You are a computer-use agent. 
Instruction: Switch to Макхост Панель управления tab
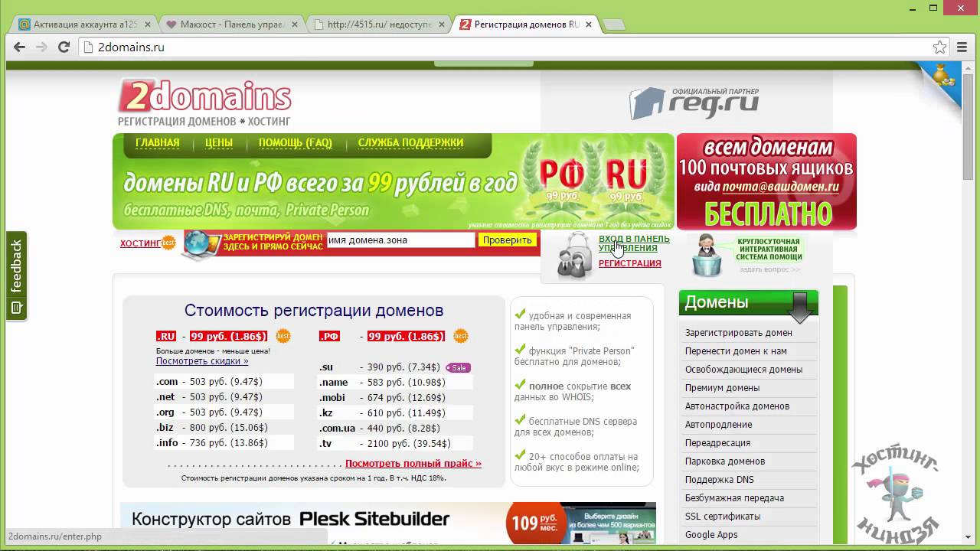231,24
